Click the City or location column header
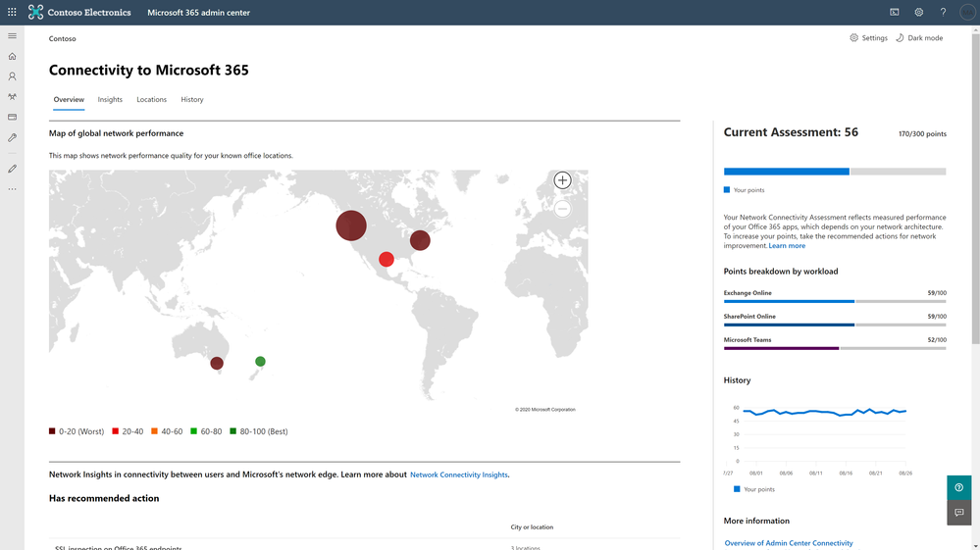The image size is (980, 550). 532,527
